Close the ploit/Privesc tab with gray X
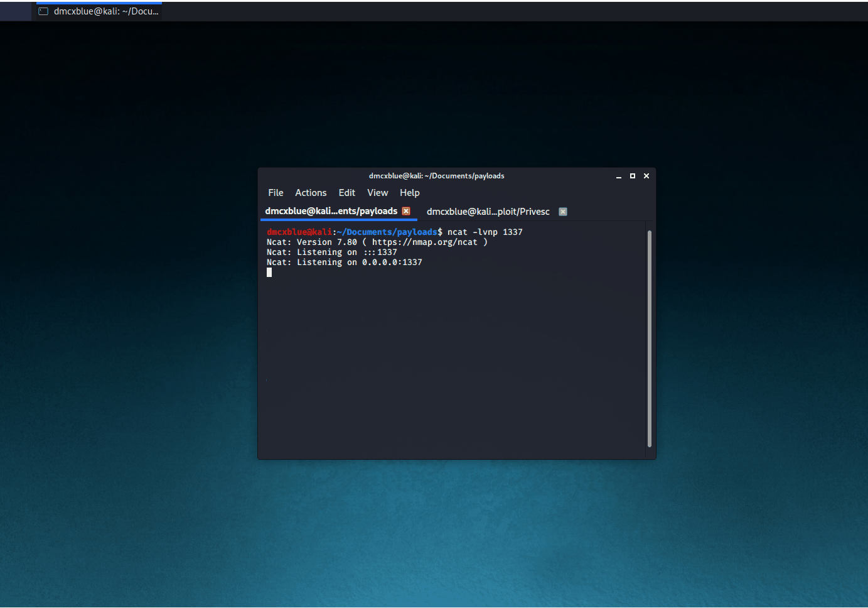868x608 pixels. (563, 212)
